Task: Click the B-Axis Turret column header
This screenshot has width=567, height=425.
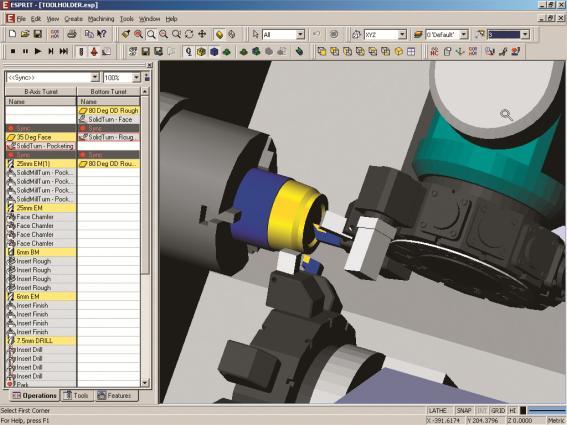Action: pyautogui.click(x=41, y=92)
